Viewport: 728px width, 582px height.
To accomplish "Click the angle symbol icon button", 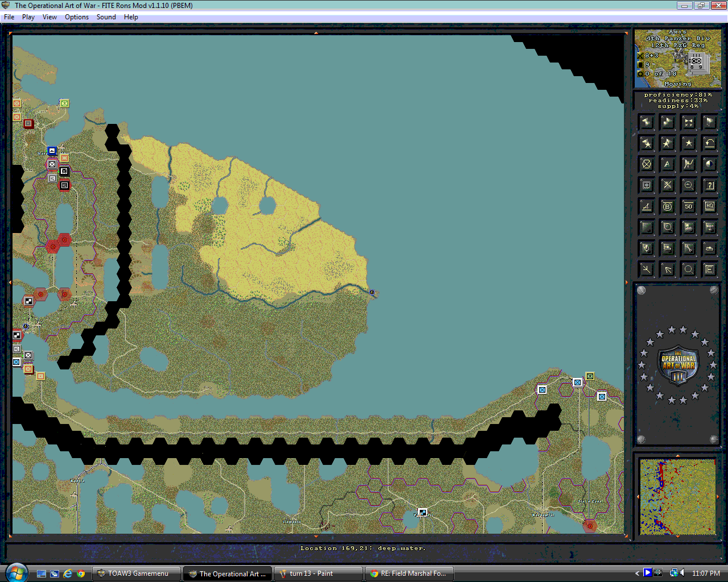I will coord(647,206).
